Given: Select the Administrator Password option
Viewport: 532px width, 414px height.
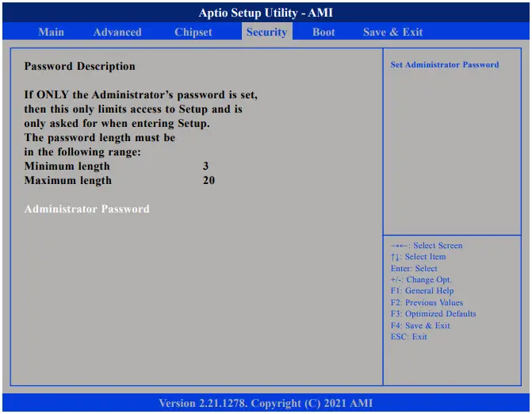Looking at the screenshot, I should point(87,209).
